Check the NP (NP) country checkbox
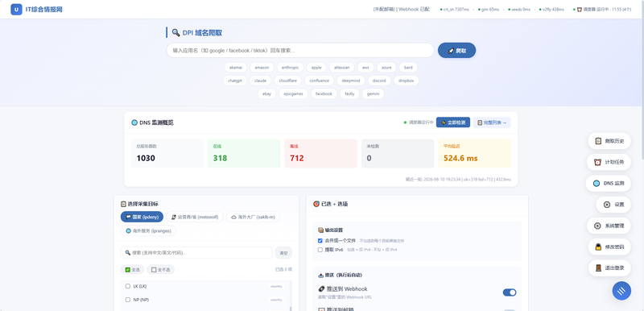 click(x=128, y=300)
